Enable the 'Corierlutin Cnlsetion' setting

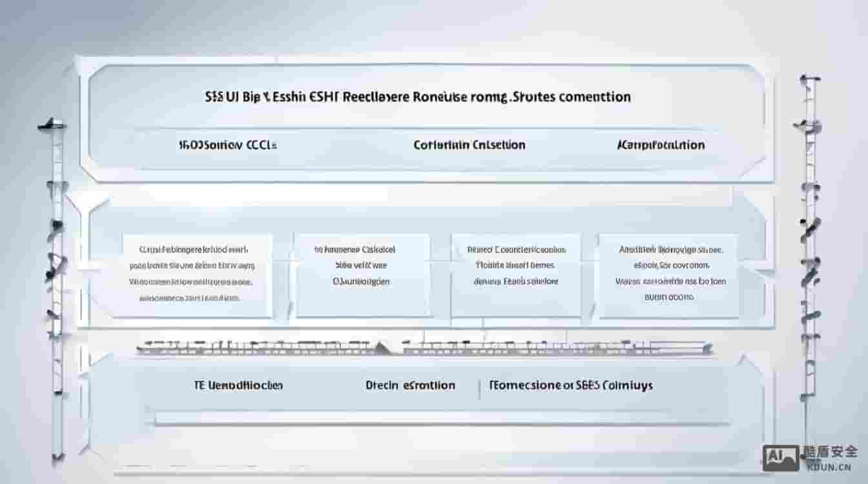[470, 145]
